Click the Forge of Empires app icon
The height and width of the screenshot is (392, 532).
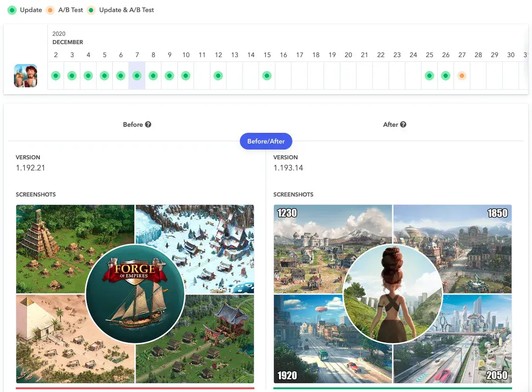click(x=26, y=76)
